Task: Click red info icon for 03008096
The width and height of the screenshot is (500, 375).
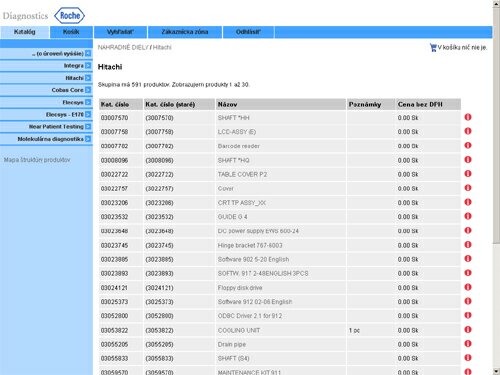Action: [468, 159]
